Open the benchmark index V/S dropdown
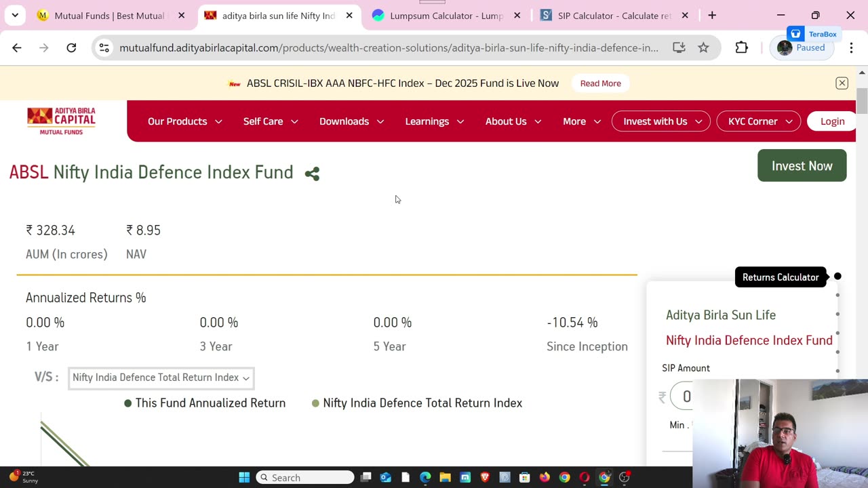This screenshot has width=868, height=488. [161, 378]
